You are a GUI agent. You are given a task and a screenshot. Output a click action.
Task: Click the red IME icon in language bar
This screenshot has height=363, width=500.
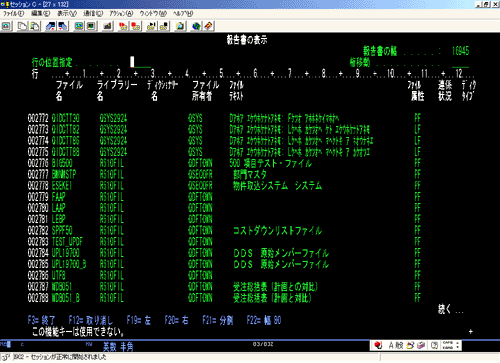pos(378,345)
